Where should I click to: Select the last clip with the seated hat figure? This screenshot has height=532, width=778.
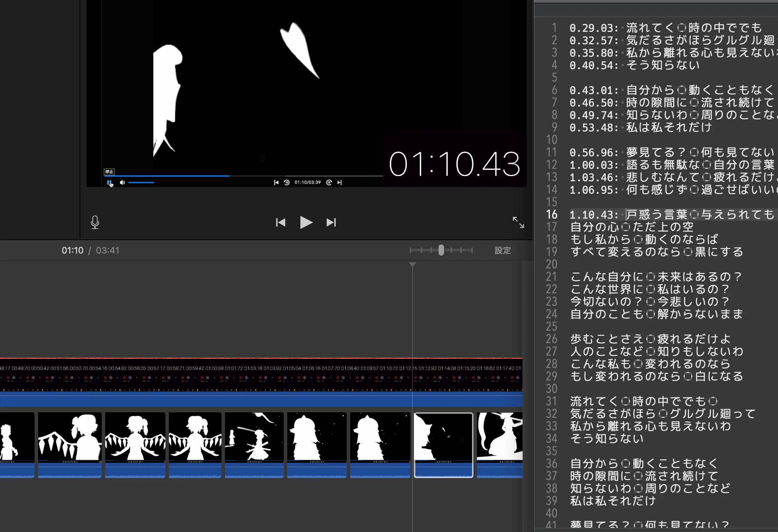pyautogui.click(x=500, y=445)
